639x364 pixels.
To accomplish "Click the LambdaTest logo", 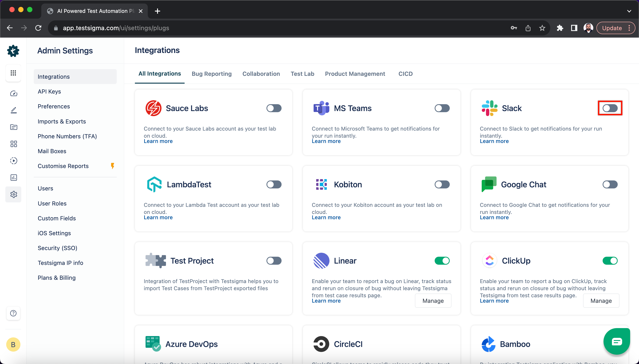I will (154, 184).
